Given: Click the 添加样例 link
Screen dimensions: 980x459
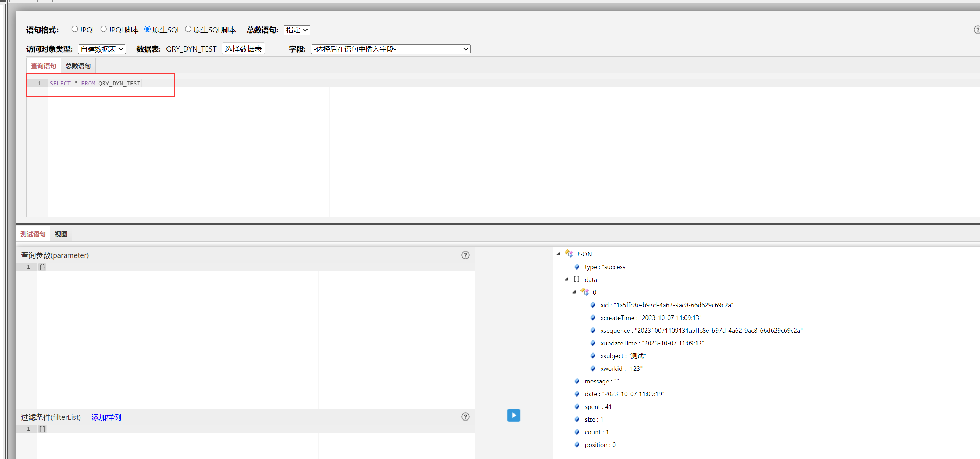Looking at the screenshot, I should coord(106,417).
